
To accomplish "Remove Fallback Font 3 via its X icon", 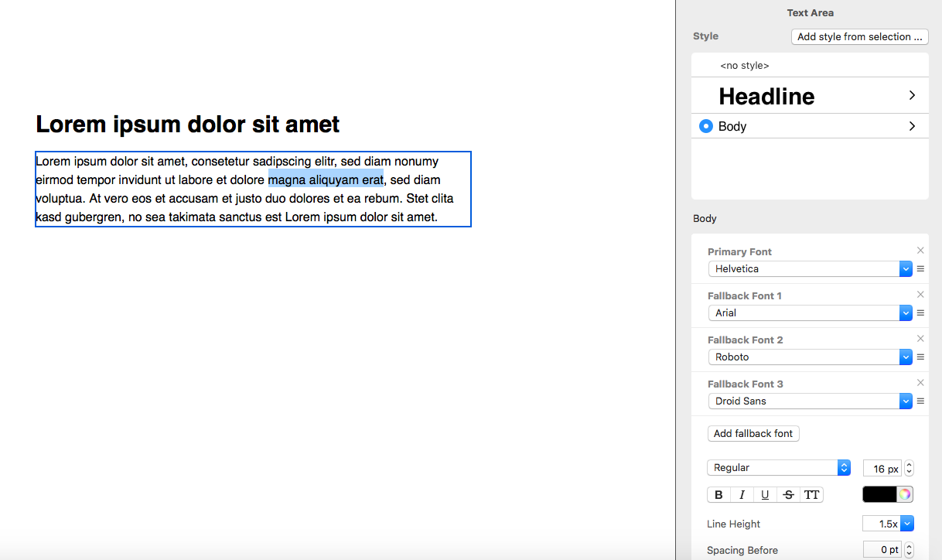I will [x=920, y=382].
